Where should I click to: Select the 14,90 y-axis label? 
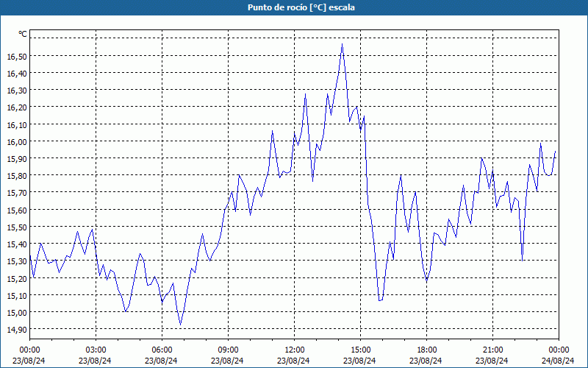(17, 329)
